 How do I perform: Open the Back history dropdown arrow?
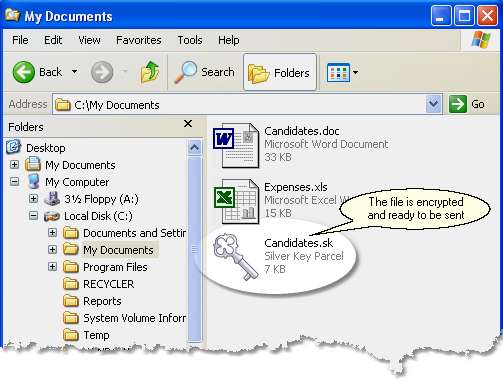75,72
